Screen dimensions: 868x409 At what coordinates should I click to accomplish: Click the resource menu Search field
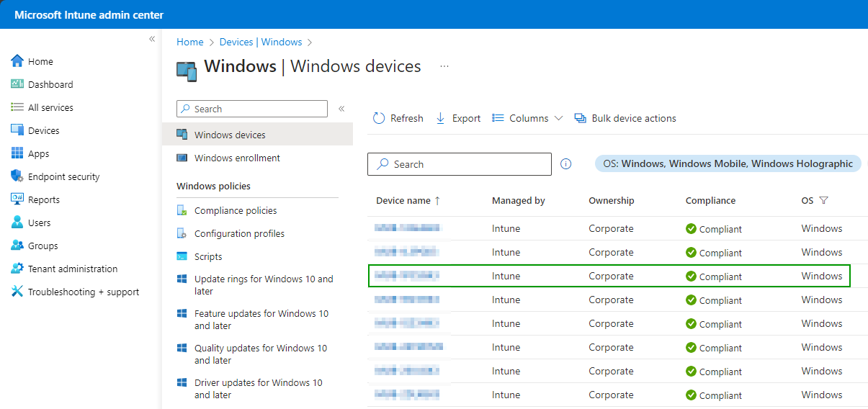pos(252,109)
